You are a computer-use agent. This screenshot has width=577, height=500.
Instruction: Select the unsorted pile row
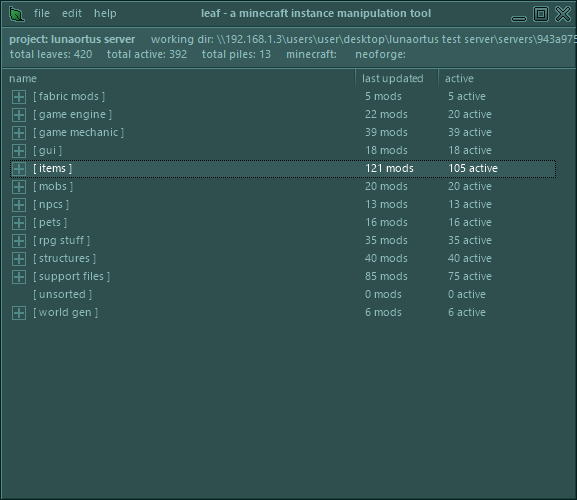(283, 294)
